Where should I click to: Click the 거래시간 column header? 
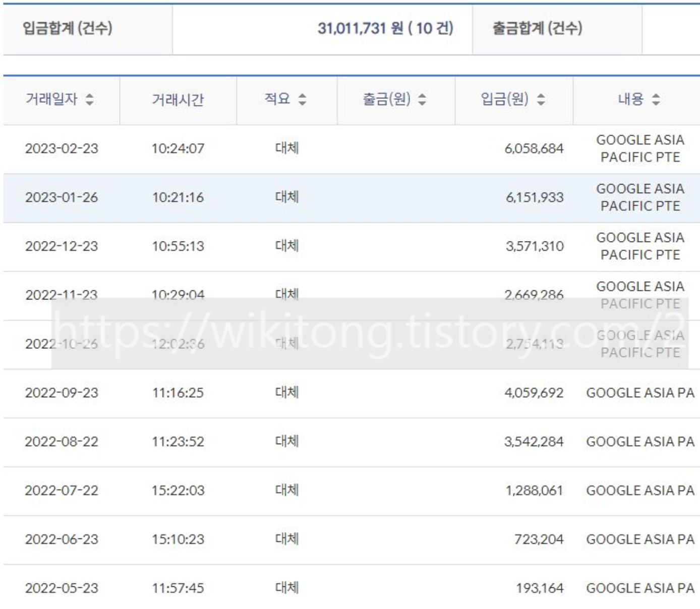(178, 100)
